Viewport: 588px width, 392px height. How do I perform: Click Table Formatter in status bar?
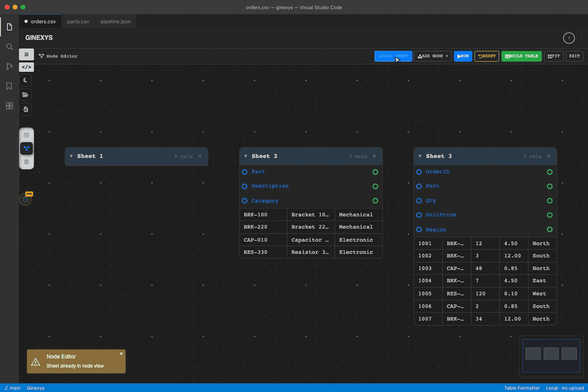click(522, 388)
